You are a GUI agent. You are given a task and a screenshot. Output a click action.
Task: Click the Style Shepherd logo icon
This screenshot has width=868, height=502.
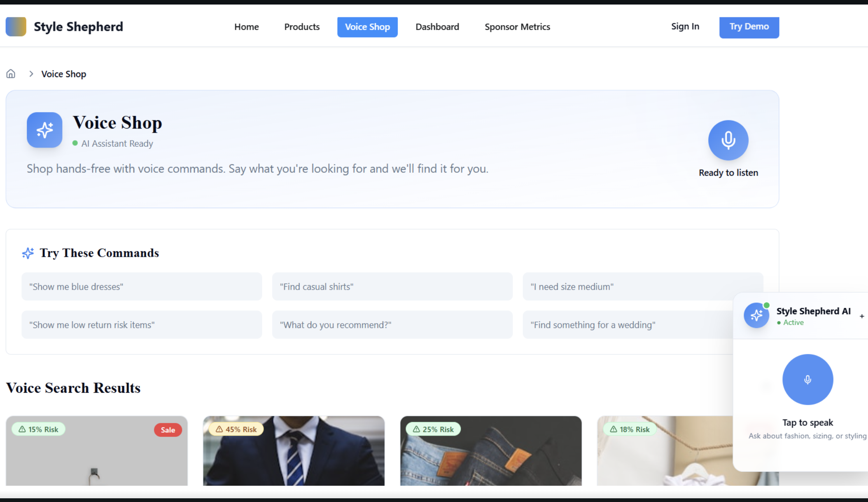[x=16, y=27]
